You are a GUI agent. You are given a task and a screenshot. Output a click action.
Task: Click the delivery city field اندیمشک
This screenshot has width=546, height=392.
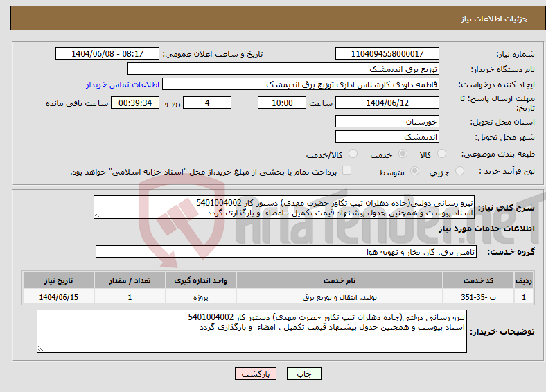click(387, 136)
